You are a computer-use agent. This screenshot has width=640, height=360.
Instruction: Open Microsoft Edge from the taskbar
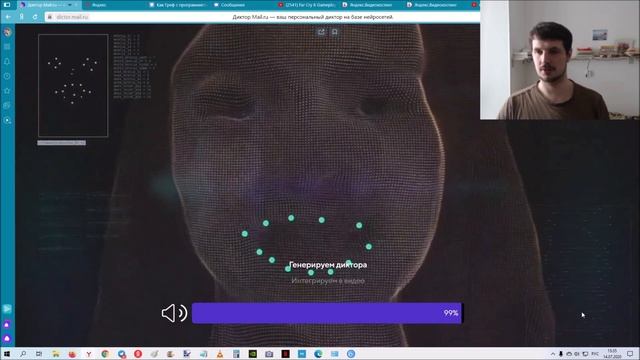point(318,354)
